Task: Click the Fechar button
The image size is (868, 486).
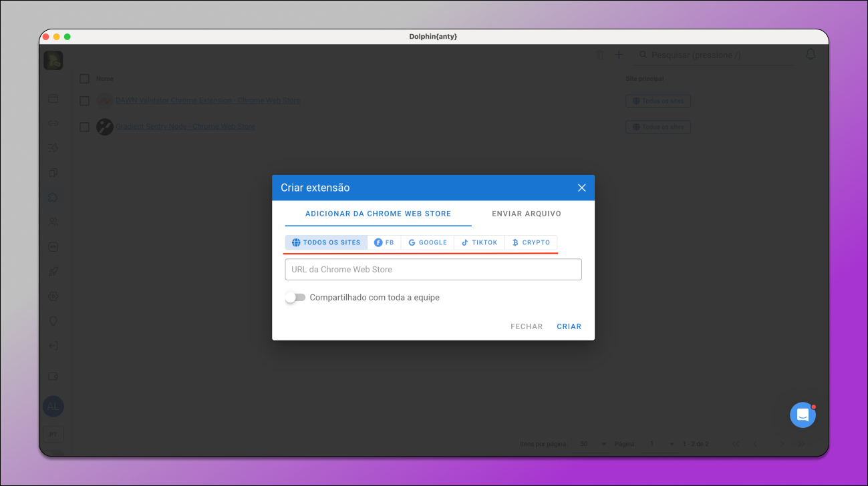Action: tap(527, 326)
